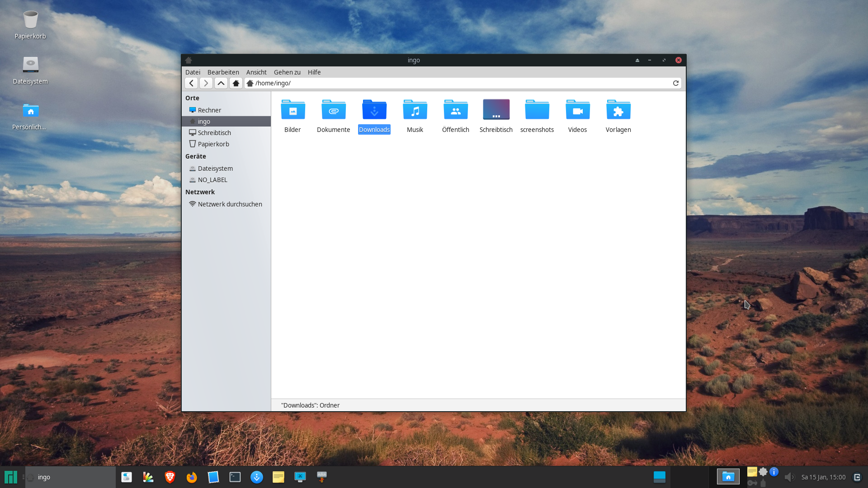Screen dimensions: 868x488
Task: Open the Gehen zu menu
Action: 287,72
